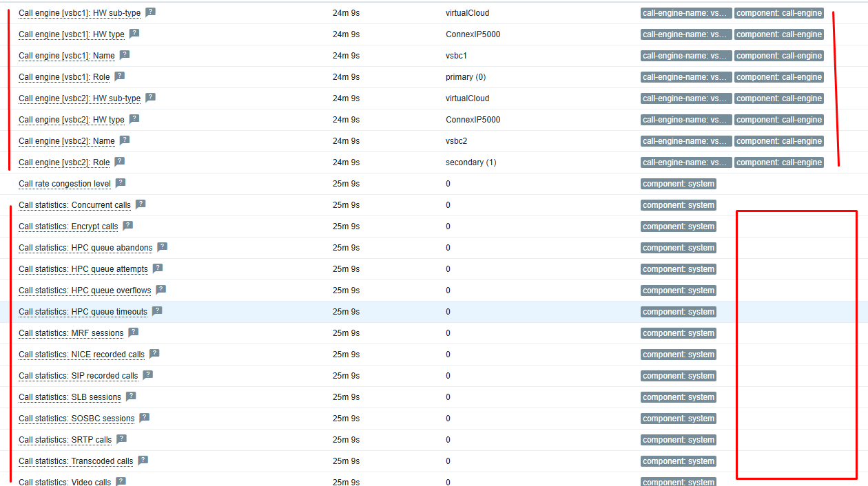Open Call statistics: SOSBC sessions item
Viewport: 868px width, 486px height.
pyautogui.click(x=76, y=419)
